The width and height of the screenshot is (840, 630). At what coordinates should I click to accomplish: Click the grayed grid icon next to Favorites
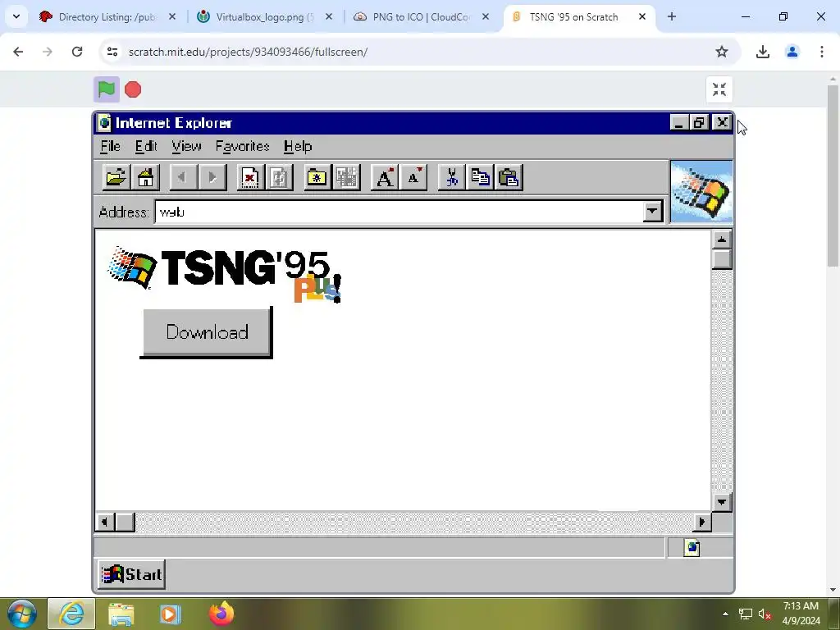click(347, 177)
